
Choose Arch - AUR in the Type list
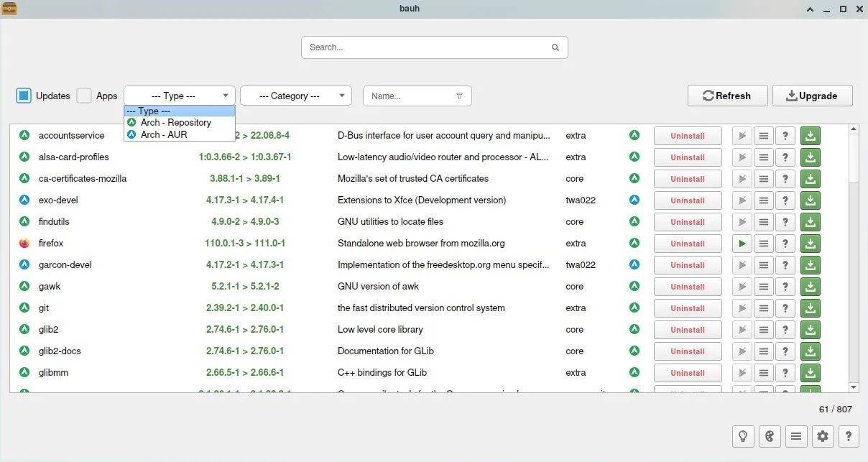(164, 134)
